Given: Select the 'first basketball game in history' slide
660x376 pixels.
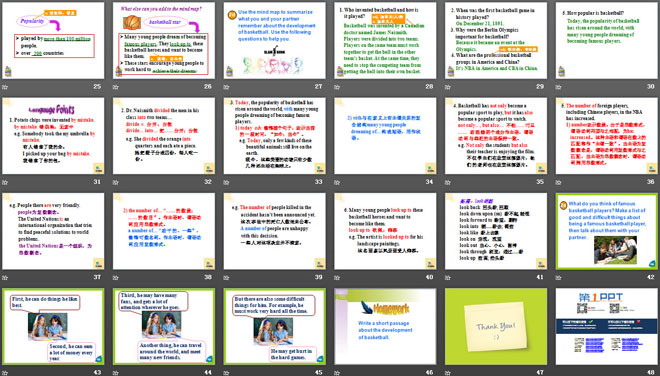Looking at the screenshot, I should [x=496, y=40].
